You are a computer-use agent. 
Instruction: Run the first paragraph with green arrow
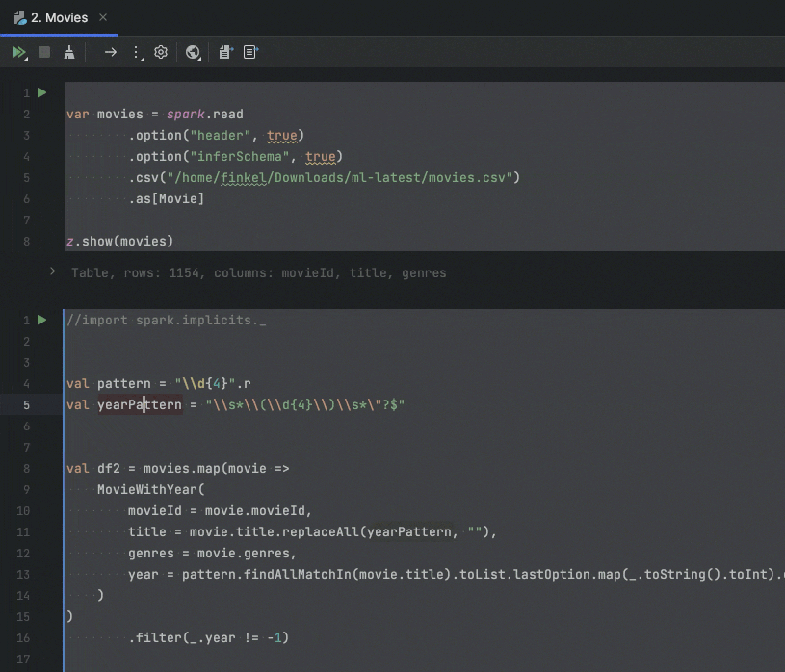point(42,92)
